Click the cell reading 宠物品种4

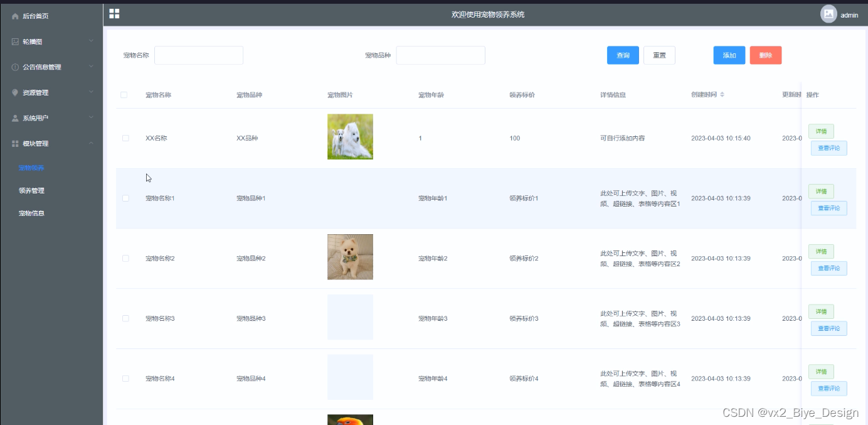click(251, 379)
